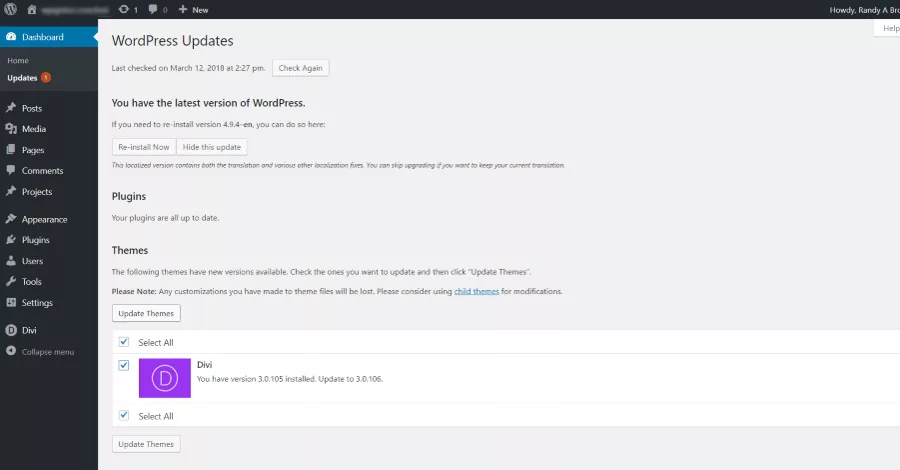Click the purple Divi theme thumbnail
The height and width of the screenshot is (470, 900).
pyautogui.click(x=165, y=378)
